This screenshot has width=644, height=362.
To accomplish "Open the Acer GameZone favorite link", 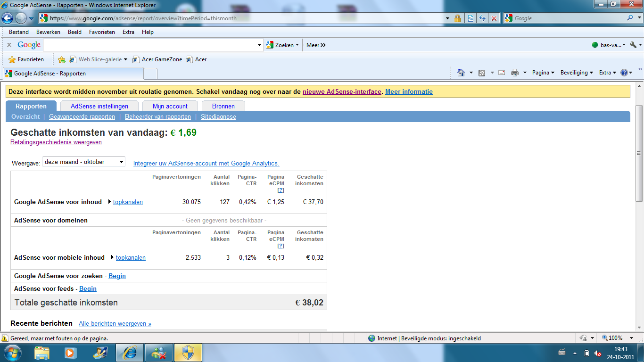I will pos(157,59).
